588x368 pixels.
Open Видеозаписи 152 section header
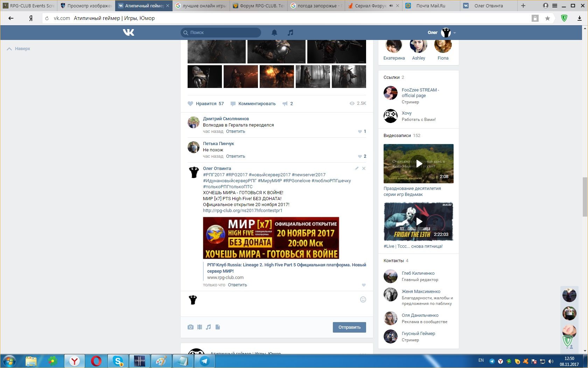point(402,136)
